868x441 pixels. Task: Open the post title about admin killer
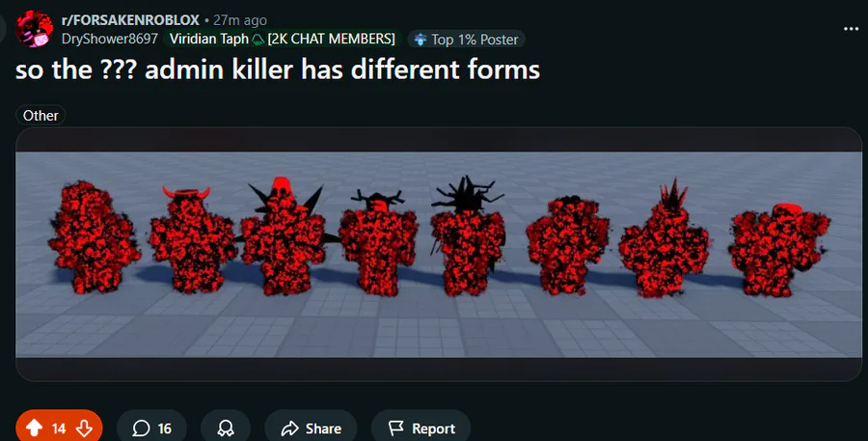[278, 69]
